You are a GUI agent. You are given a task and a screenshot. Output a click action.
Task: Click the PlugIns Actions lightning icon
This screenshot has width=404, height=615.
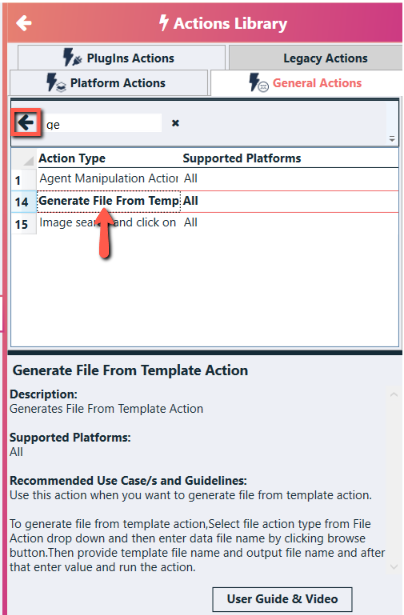(x=72, y=58)
